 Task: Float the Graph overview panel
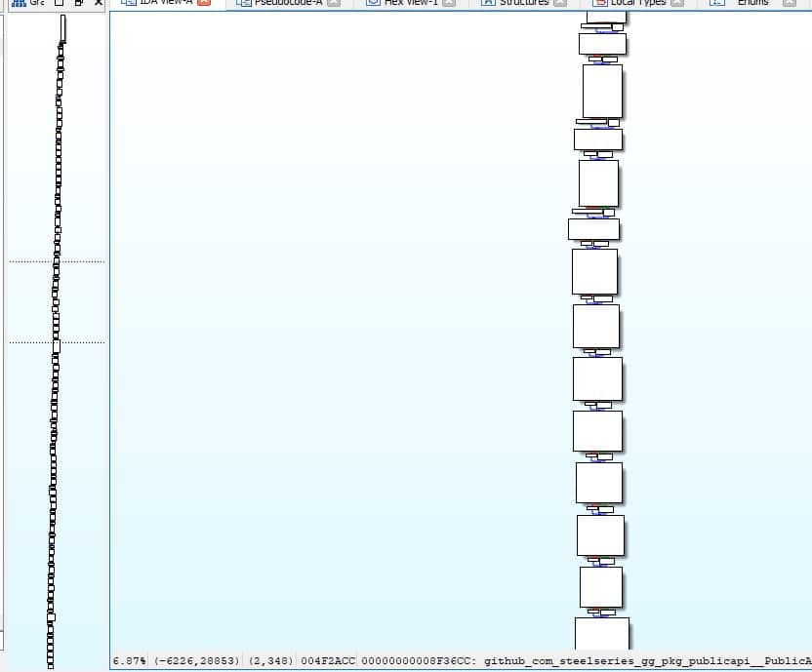(x=78, y=3)
